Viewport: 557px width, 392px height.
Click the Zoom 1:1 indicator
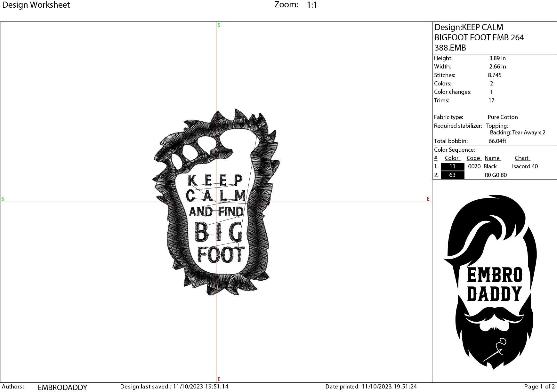coord(295,5)
